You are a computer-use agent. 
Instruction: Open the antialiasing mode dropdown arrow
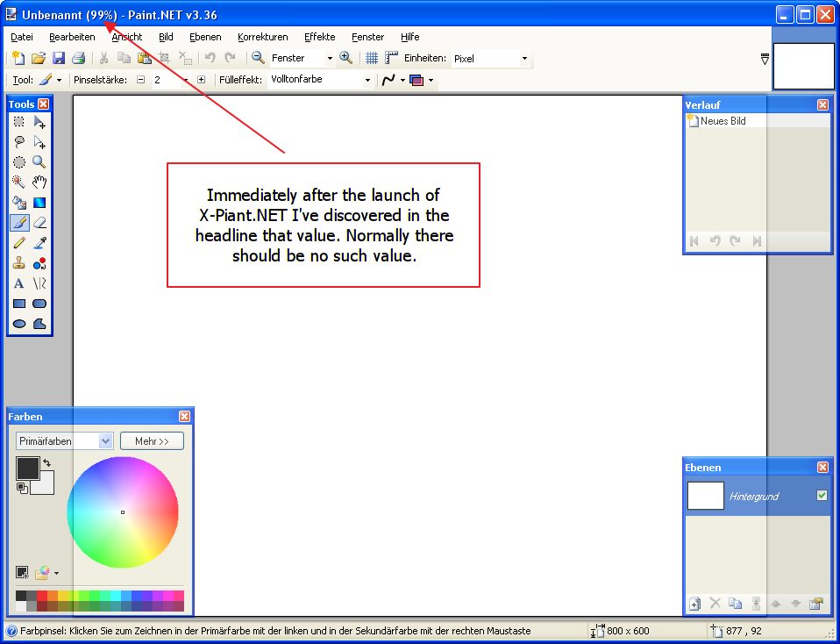(402, 81)
